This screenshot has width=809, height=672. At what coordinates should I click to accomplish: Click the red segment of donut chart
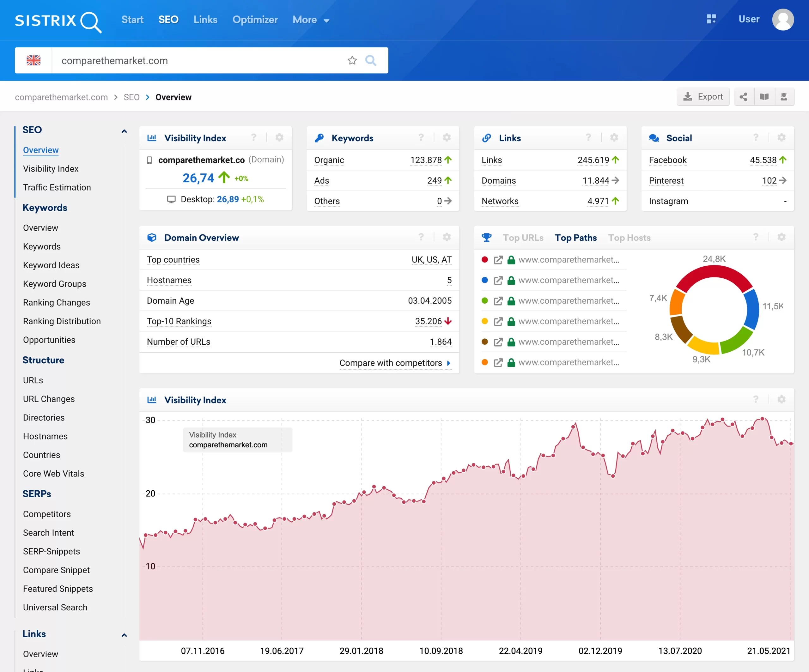point(714,271)
